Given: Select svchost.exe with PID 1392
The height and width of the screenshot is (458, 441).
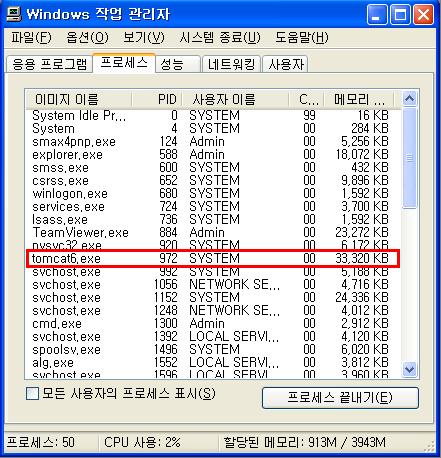Looking at the screenshot, I should tap(213, 336).
